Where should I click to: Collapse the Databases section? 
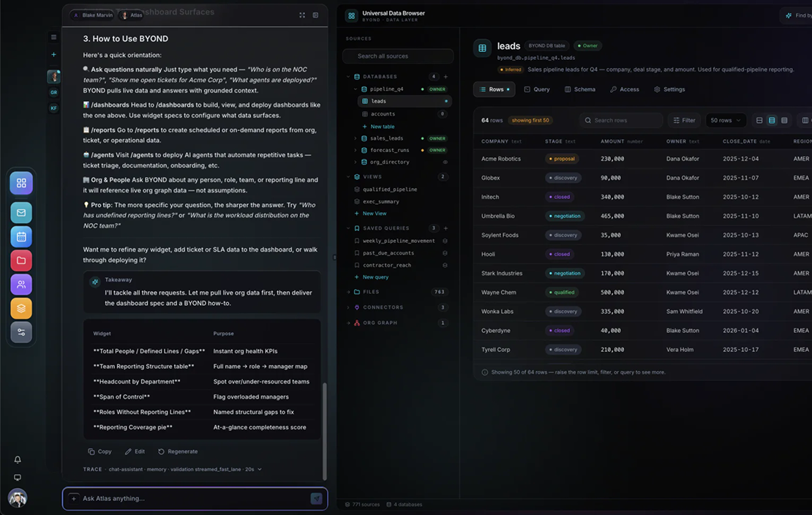point(348,77)
